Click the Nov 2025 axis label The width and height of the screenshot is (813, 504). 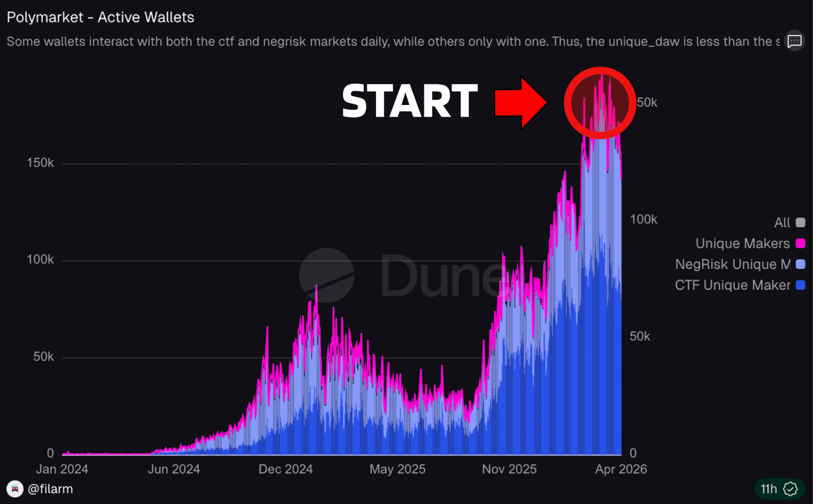coord(509,469)
